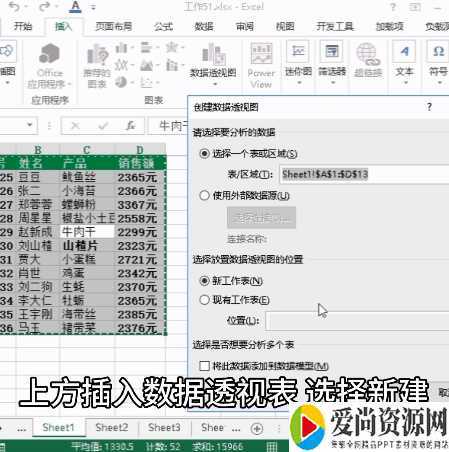The image size is (449, 452).
Task: Click the 求和: 15966 status bar entry
Action: click(218, 447)
